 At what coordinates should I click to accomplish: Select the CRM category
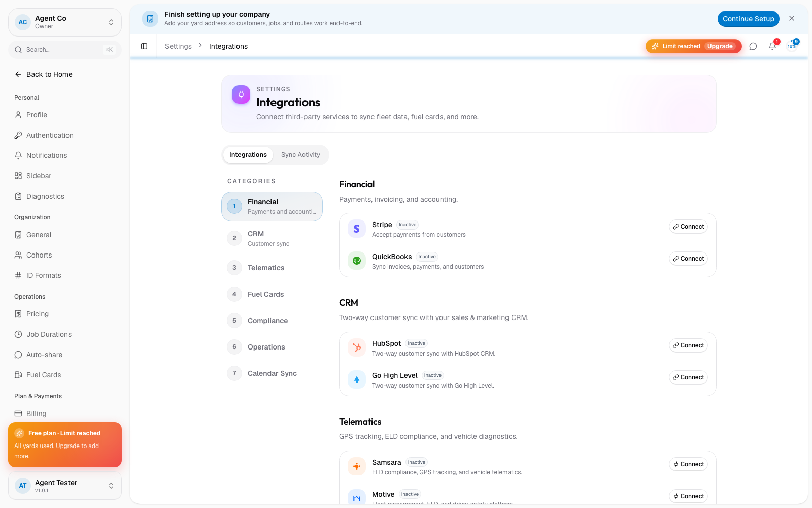272,238
